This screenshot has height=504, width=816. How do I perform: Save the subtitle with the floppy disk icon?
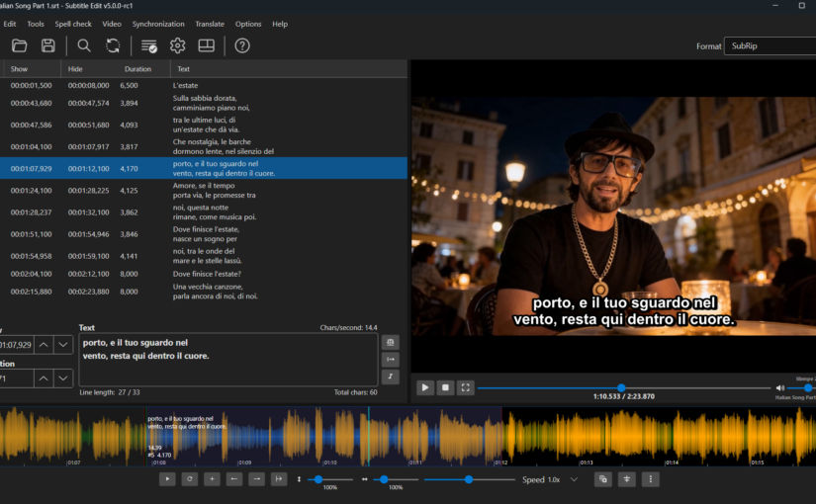47,45
